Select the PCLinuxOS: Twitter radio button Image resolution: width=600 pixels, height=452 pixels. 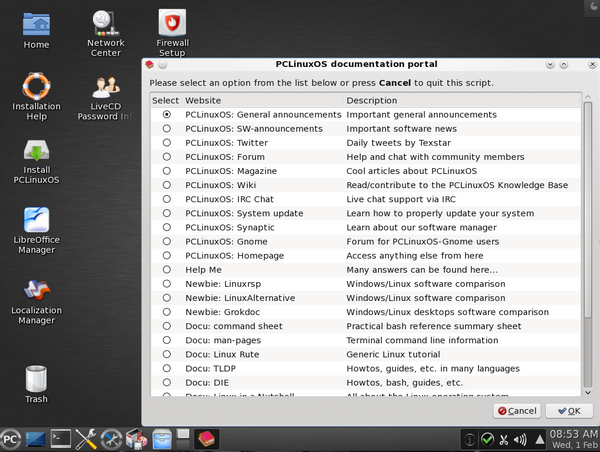[167, 143]
